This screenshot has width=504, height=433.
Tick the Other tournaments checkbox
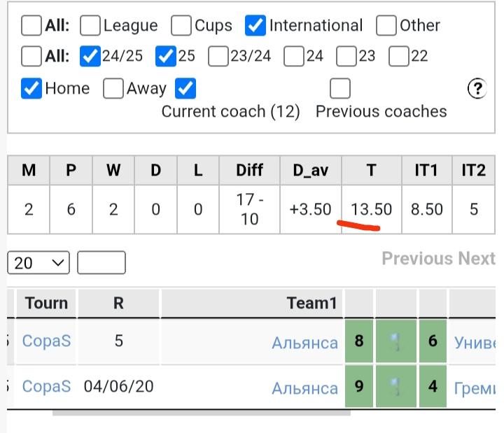(x=386, y=26)
